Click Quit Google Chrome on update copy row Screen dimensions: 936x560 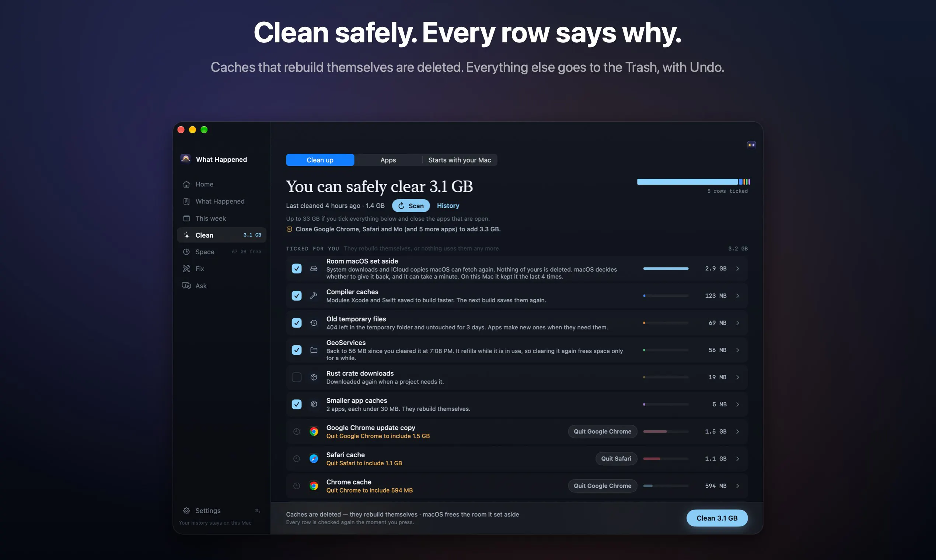[x=603, y=431]
